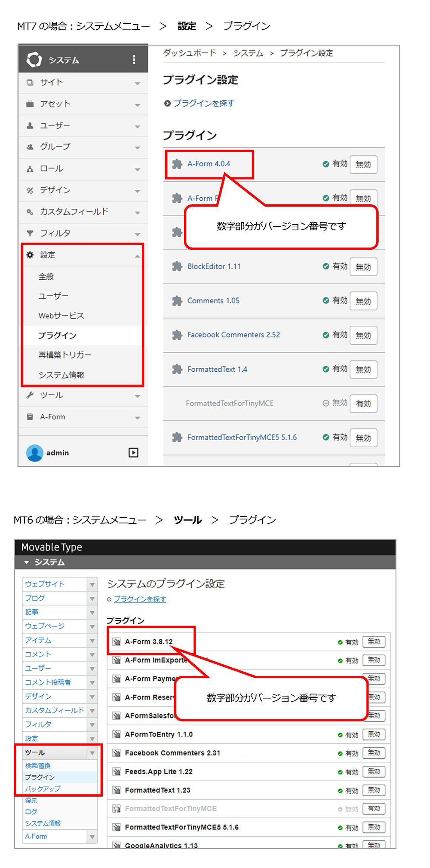Click the A-Form sidebar icon in MT7
This screenshot has width=430, height=868.
click(x=30, y=417)
